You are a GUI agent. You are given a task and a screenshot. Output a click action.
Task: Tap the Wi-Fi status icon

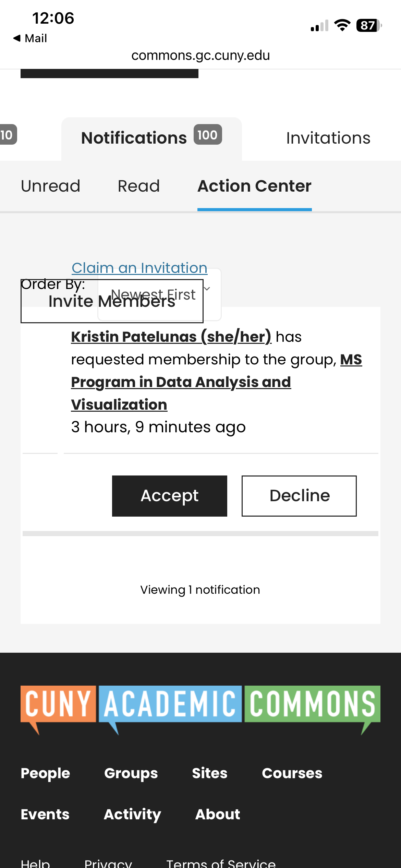tap(342, 25)
